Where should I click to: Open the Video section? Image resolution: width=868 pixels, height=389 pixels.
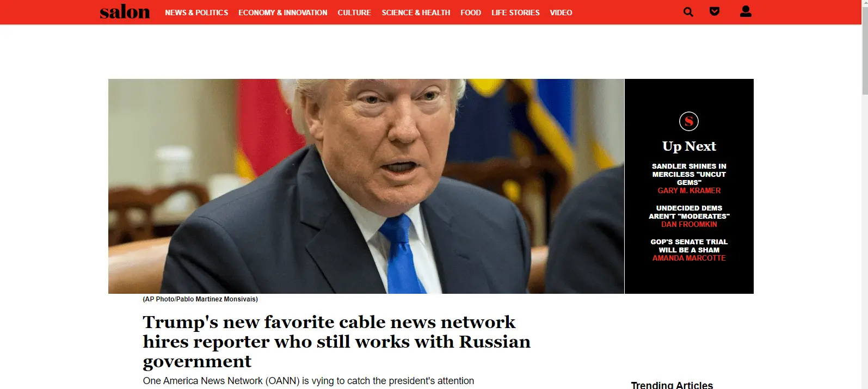pyautogui.click(x=561, y=13)
